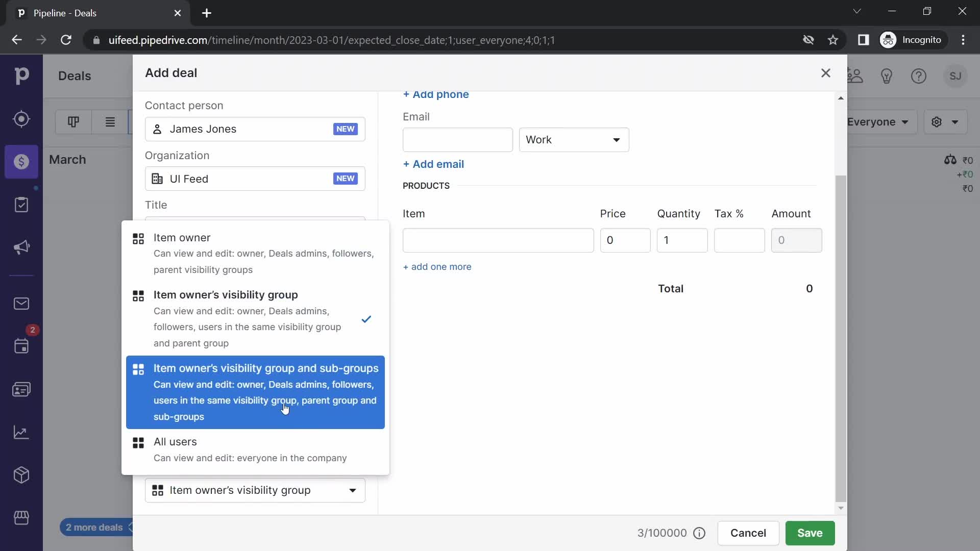The width and height of the screenshot is (980, 551).
Task: Select Item owner's visibility group and sub-groups
Action: [256, 391]
